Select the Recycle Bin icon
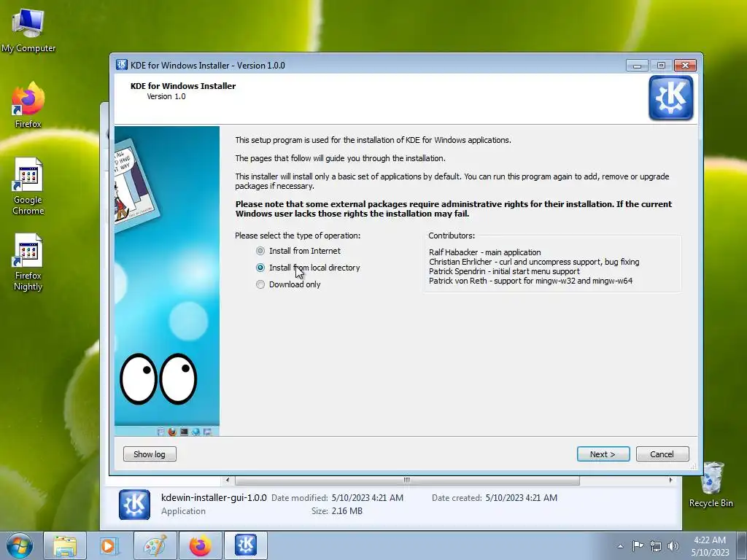This screenshot has height=560, width=747. click(711, 484)
